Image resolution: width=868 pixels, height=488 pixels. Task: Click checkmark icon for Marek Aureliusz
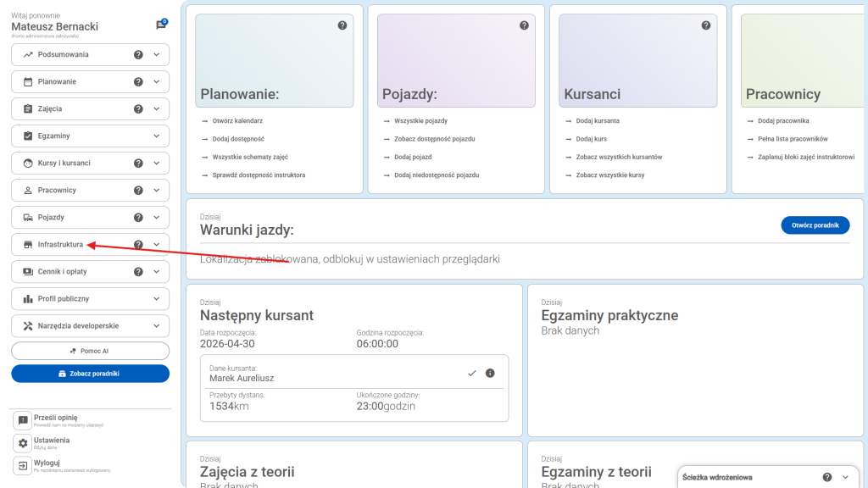click(x=472, y=374)
